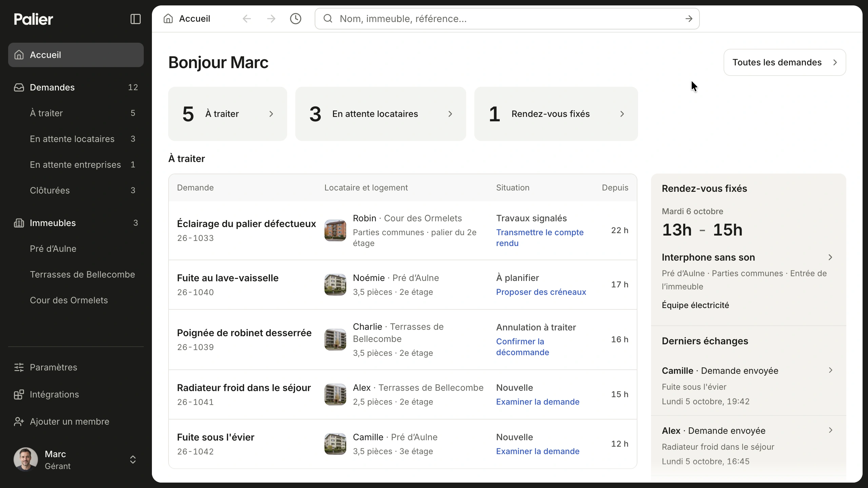
Task: Focus the Nom, immeuble, référence search field
Action: tap(507, 19)
